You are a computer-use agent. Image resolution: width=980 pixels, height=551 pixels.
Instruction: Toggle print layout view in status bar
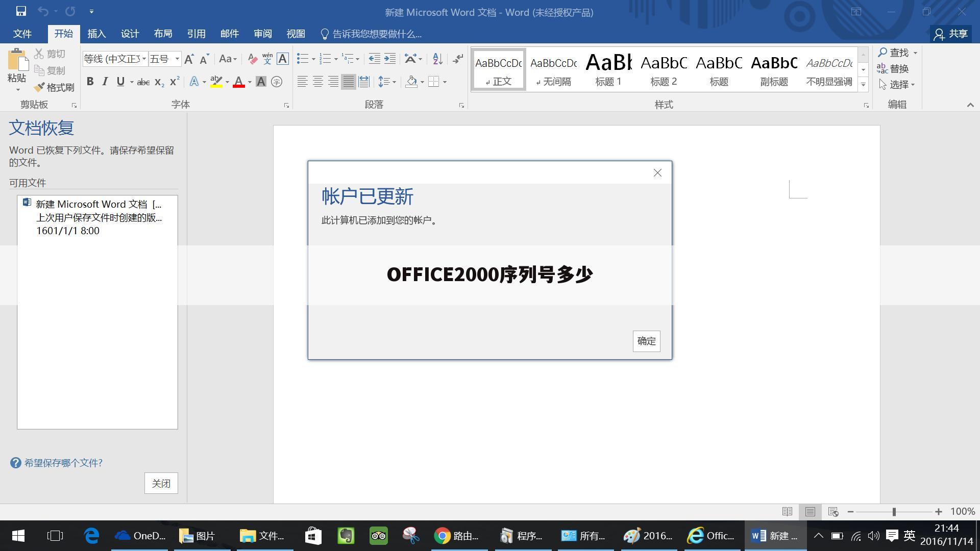tap(810, 511)
